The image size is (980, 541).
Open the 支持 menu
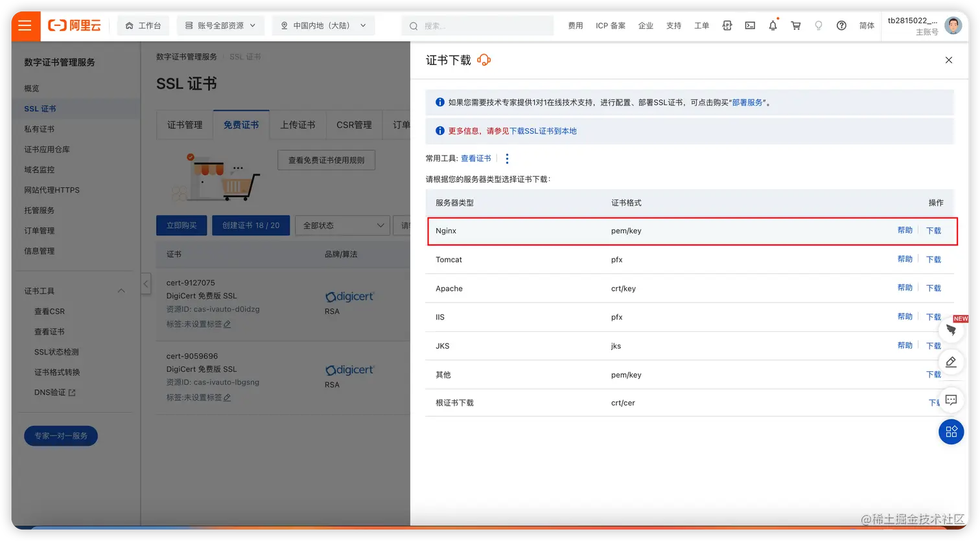click(674, 26)
